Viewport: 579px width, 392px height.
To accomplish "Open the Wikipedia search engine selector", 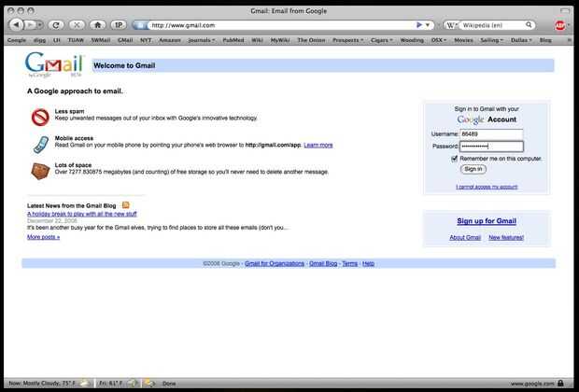I will point(451,25).
